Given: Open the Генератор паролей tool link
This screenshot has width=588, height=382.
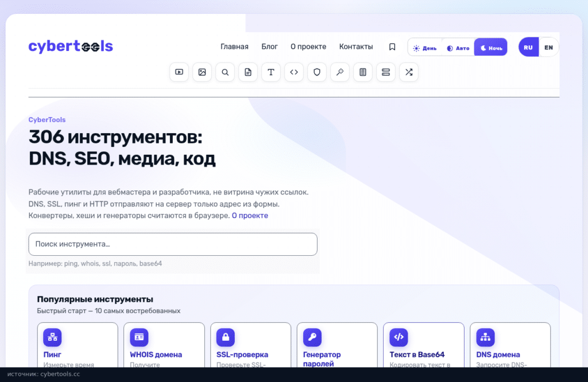Looking at the screenshot, I should tap(322, 359).
